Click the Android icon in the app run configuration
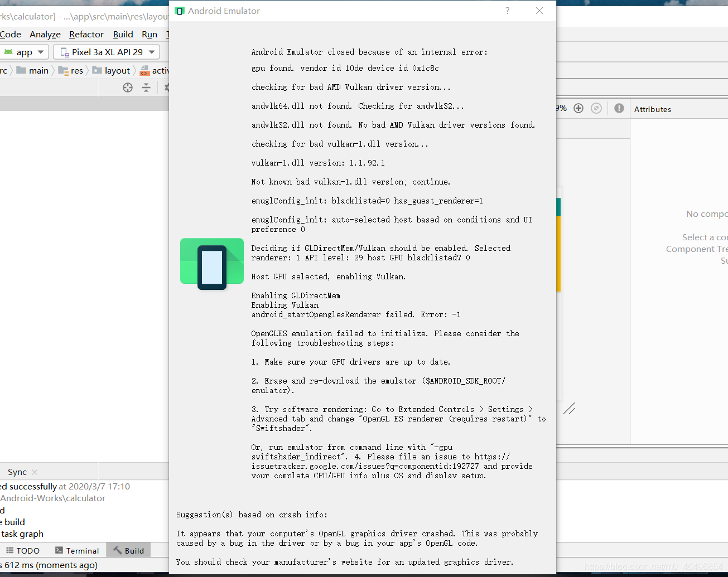Viewport: 728px width, 577px height. click(8, 52)
